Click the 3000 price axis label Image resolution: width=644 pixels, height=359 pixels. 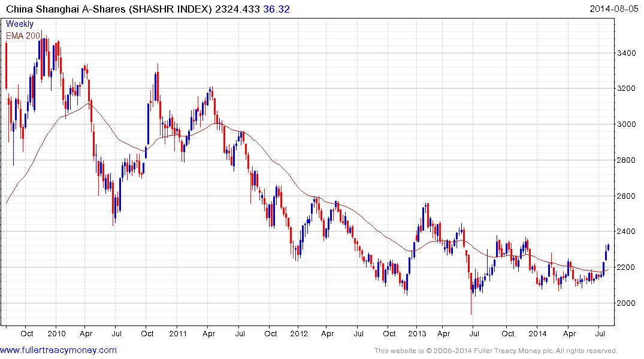(x=627, y=124)
